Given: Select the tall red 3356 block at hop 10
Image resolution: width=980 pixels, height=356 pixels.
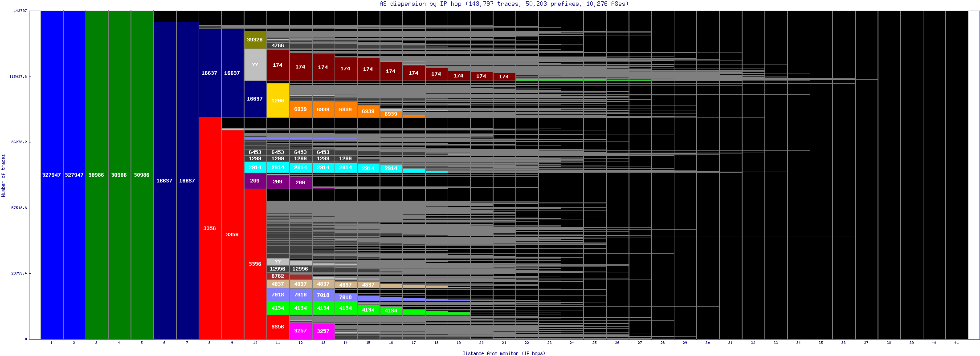Looking at the screenshot, I should (x=255, y=264).
